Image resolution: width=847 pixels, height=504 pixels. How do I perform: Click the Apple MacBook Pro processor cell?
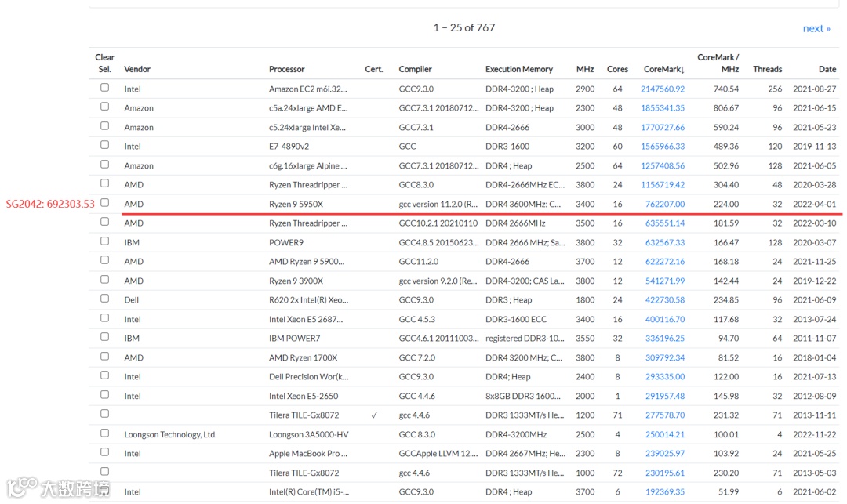point(308,453)
